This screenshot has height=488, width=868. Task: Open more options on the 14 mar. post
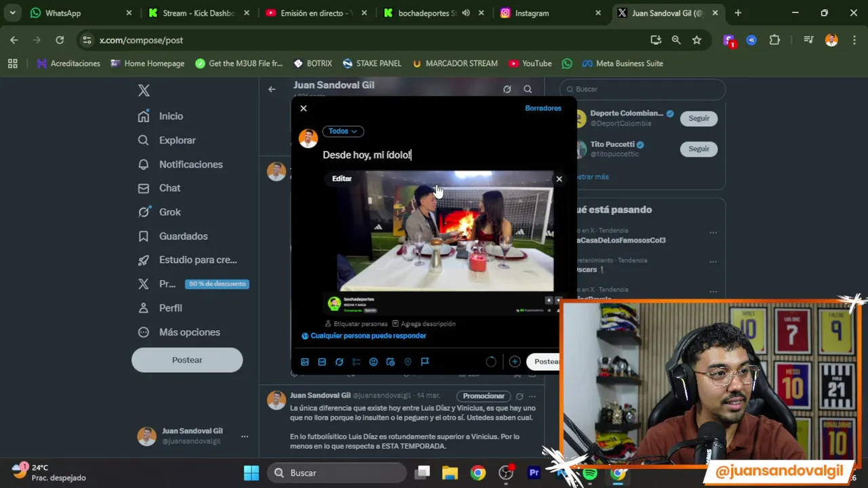[532, 396]
